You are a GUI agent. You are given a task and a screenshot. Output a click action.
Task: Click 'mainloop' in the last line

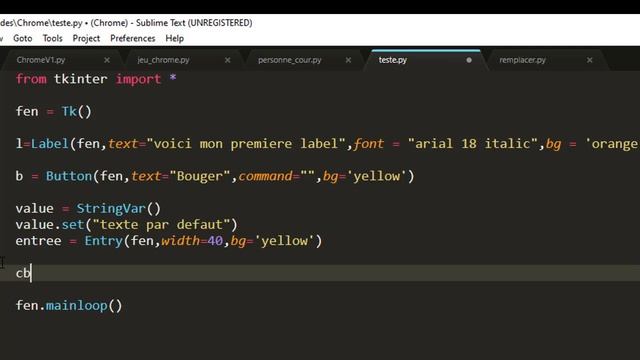pos(77,305)
